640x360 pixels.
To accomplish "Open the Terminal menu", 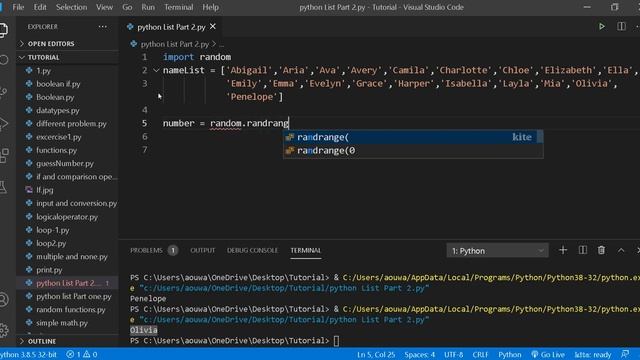I will pos(178,7).
